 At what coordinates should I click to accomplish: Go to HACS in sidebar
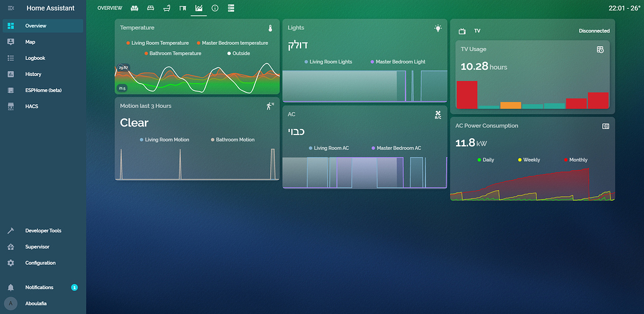[x=32, y=107]
